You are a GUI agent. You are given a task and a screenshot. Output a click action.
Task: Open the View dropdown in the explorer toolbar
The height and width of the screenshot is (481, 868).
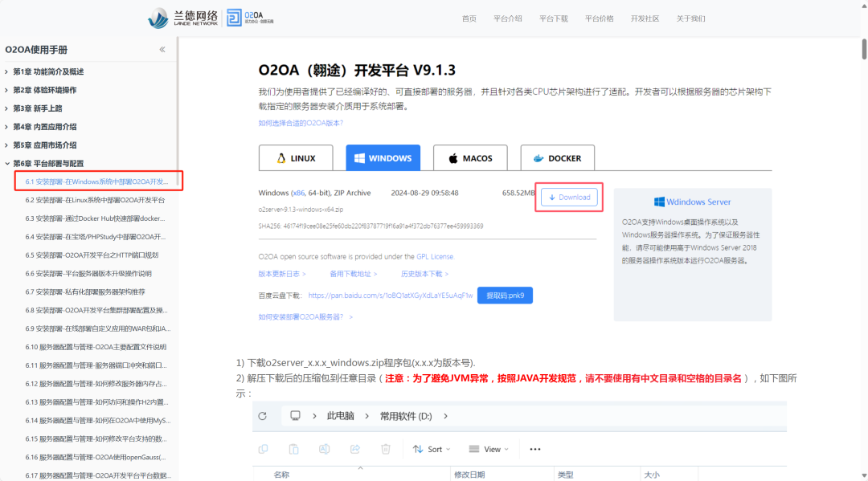pos(489,450)
